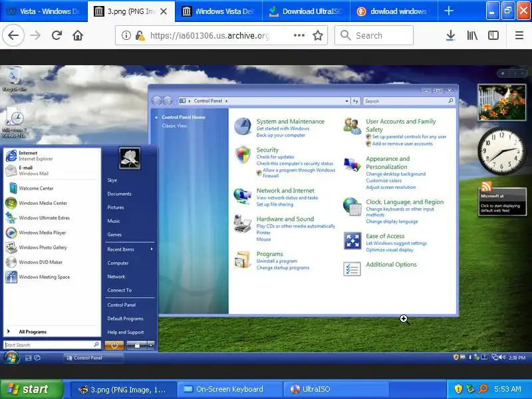This screenshot has width=532, height=399.
Task: Expand the Recent Items submenu
Action: click(x=130, y=249)
